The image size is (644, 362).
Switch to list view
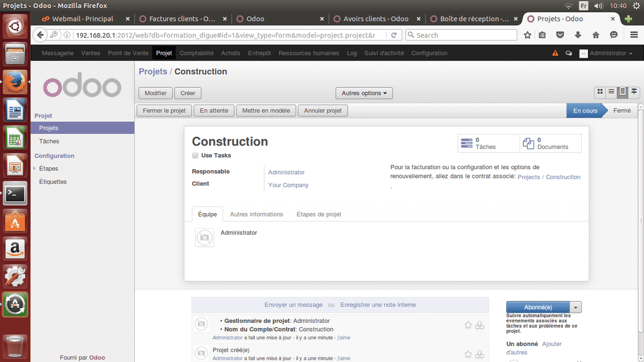pyautogui.click(x=612, y=92)
